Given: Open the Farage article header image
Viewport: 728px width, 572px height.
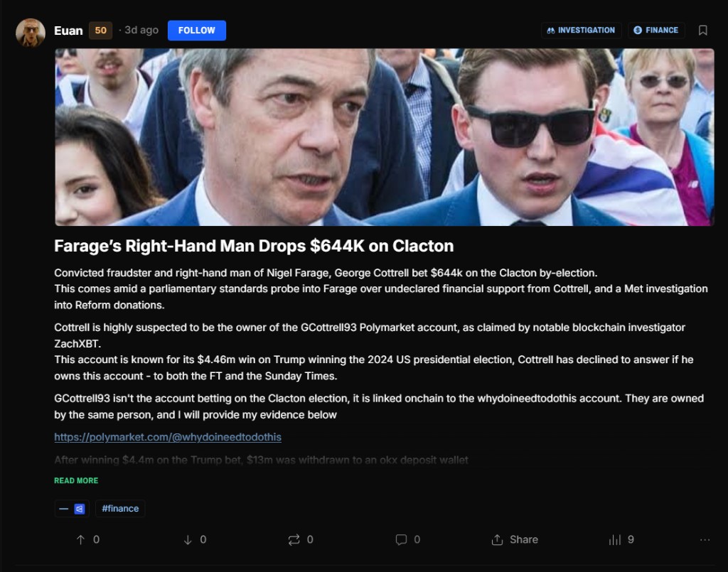Looking at the screenshot, I should click(385, 137).
